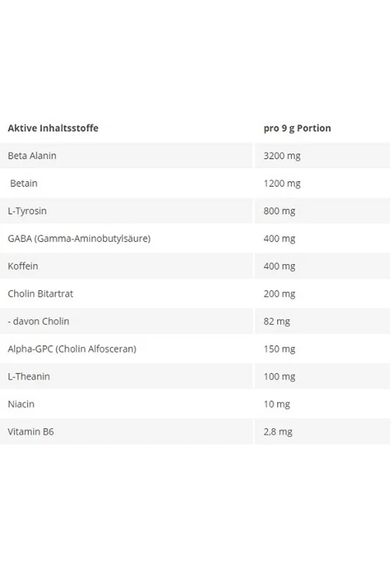The height and width of the screenshot is (569, 392).
Task: Click the pro 9 g Portion header
Action: pyautogui.click(x=297, y=128)
